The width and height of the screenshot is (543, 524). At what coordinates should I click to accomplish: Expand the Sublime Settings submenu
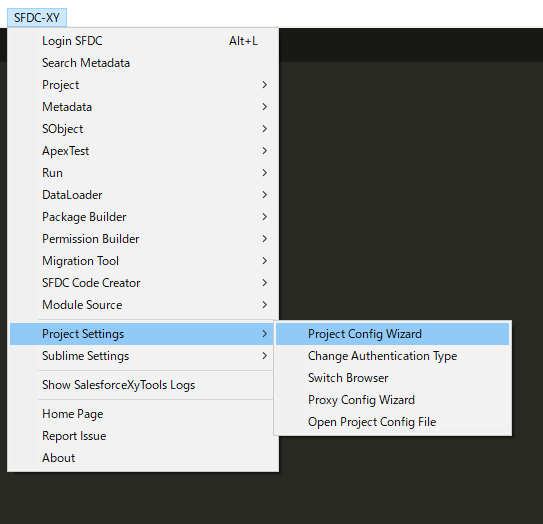[x=143, y=356]
